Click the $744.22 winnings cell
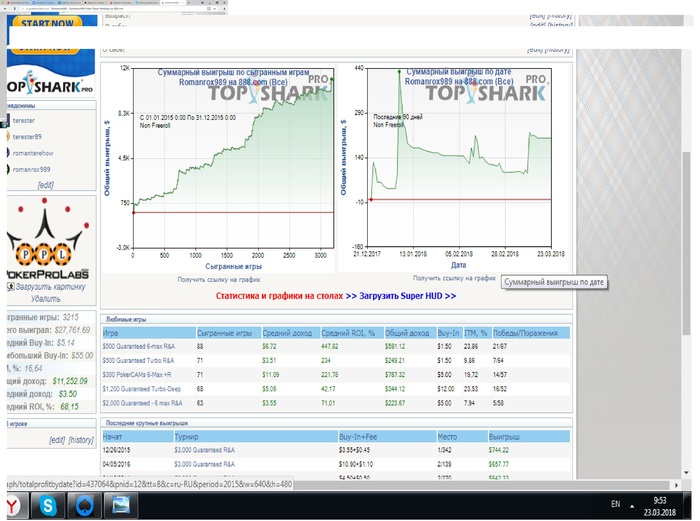This screenshot has width=700, height=521. click(499, 450)
